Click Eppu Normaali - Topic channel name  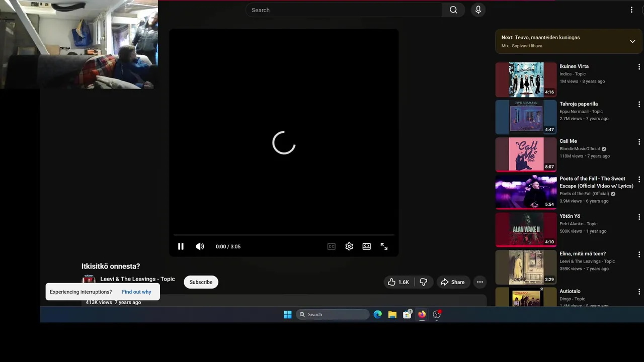[581, 112]
